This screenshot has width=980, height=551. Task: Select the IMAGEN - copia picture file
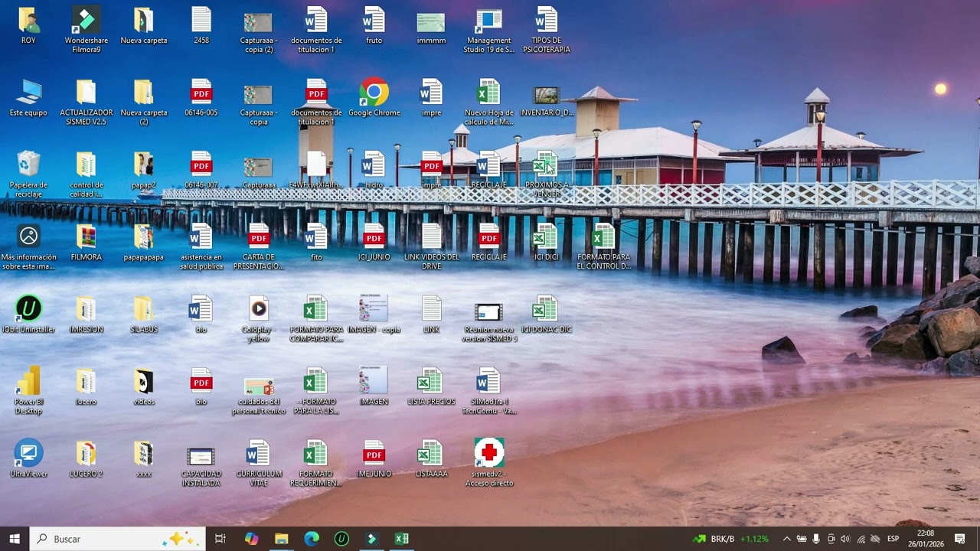click(374, 315)
